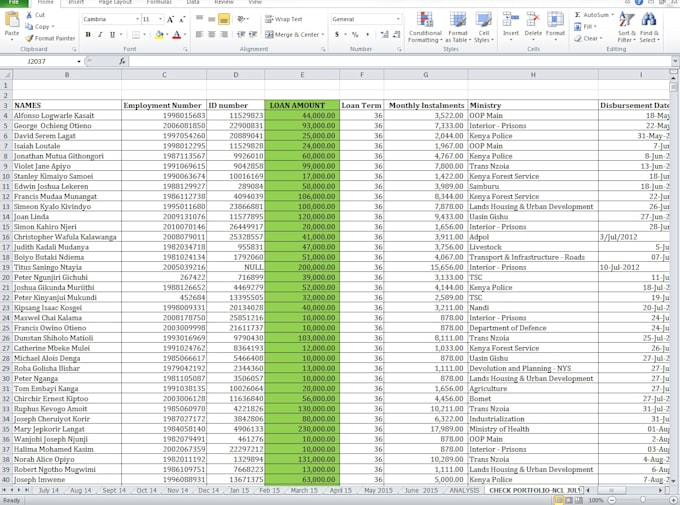Adjust the zoom slider in status bar
680x505 pixels.
click(x=642, y=500)
